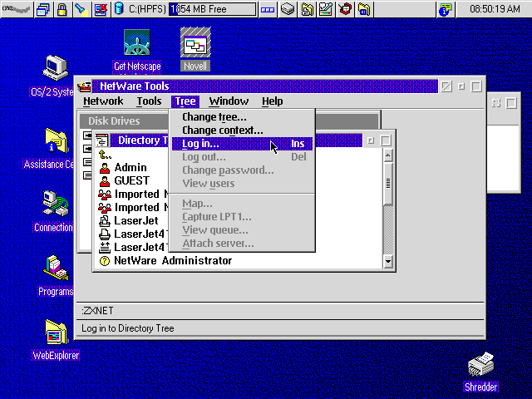Open the Tools menu
The height and width of the screenshot is (399, 532).
coord(149,101)
